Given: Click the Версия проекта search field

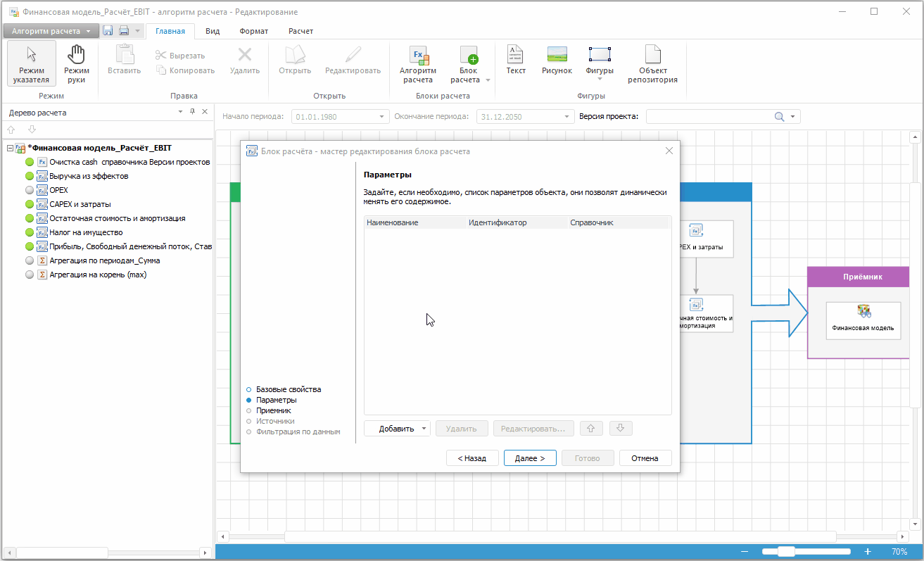Looking at the screenshot, I should coord(709,117).
